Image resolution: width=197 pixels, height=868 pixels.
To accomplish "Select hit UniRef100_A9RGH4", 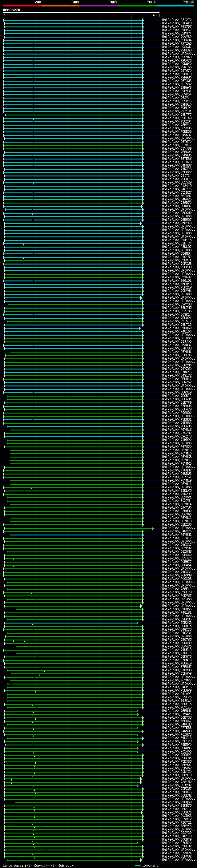I will (177, 40).
